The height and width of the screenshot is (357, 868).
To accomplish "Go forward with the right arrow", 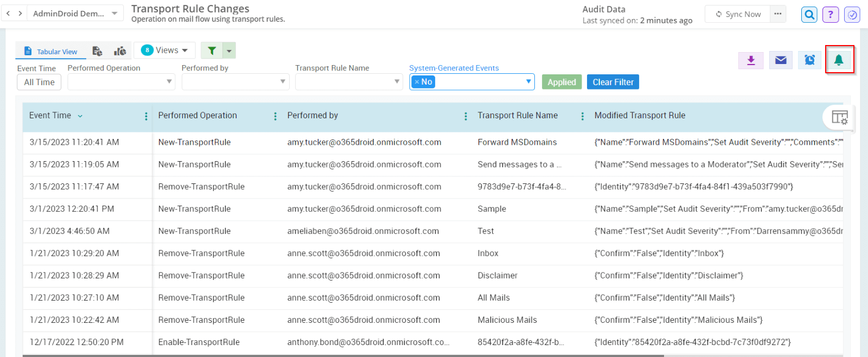I will tap(20, 13).
